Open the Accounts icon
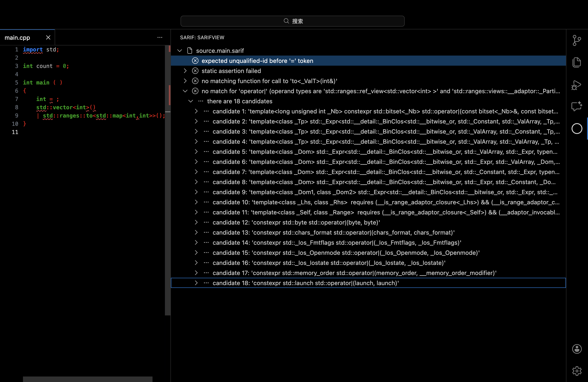Image resolution: width=588 pixels, height=382 pixels. [x=577, y=349]
